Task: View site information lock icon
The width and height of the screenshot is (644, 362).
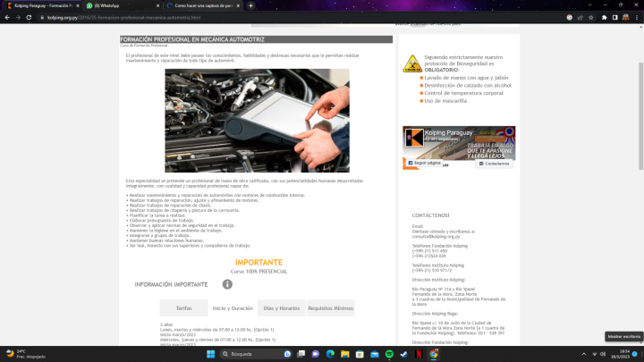Action: point(41,18)
